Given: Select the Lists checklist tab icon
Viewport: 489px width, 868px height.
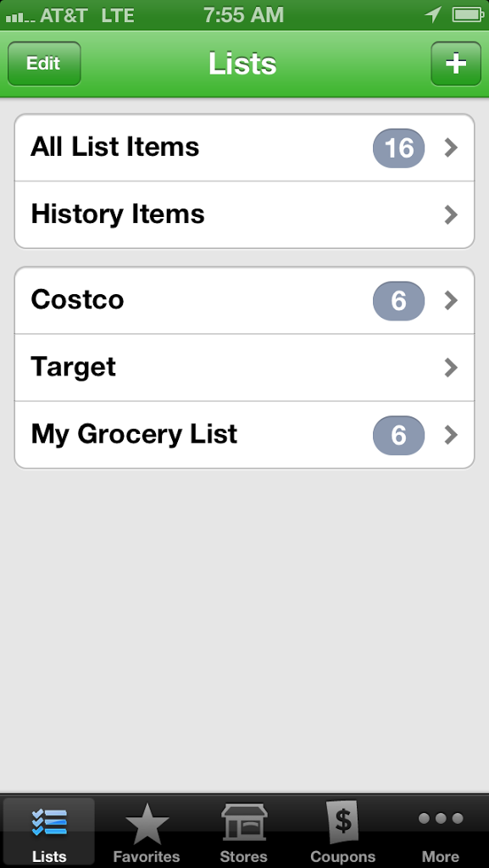Looking at the screenshot, I should pos(49,822).
